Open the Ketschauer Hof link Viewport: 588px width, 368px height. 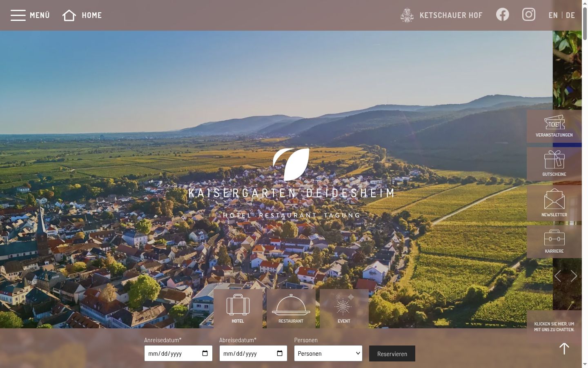441,15
